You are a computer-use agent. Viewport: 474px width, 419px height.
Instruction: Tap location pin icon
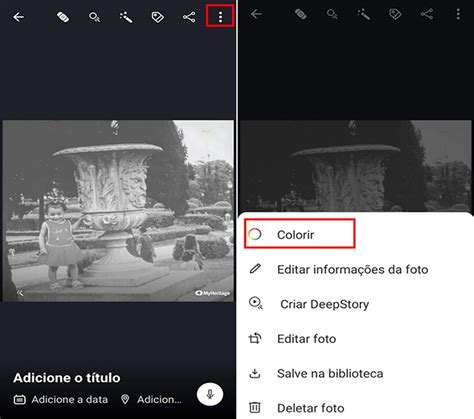(x=125, y=399)
